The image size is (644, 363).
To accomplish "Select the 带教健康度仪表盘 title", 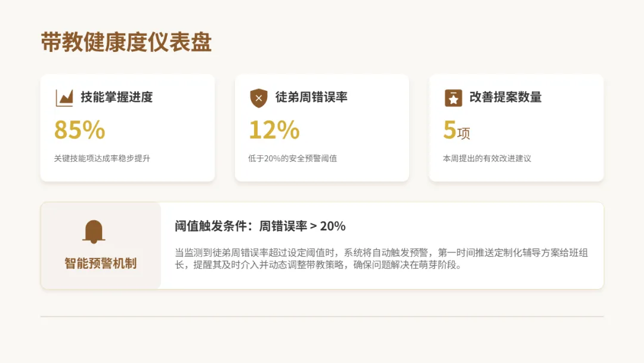I will (x=126, y=43).
